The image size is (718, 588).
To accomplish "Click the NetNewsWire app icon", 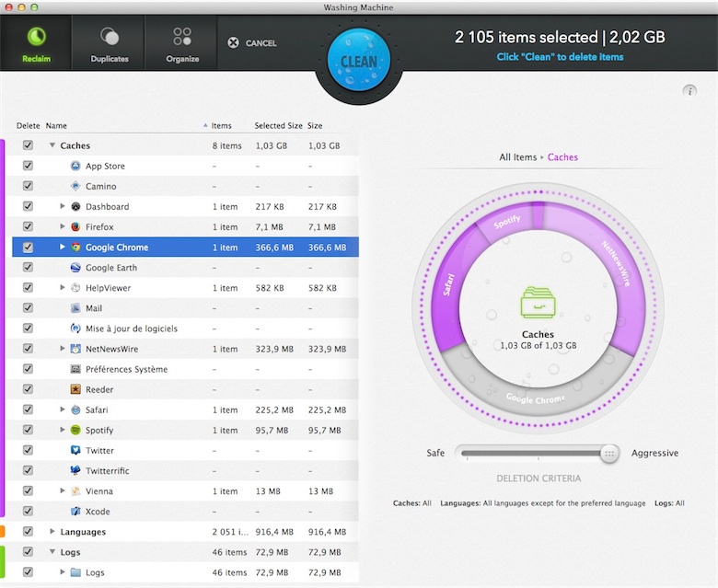I will [75, 349].
